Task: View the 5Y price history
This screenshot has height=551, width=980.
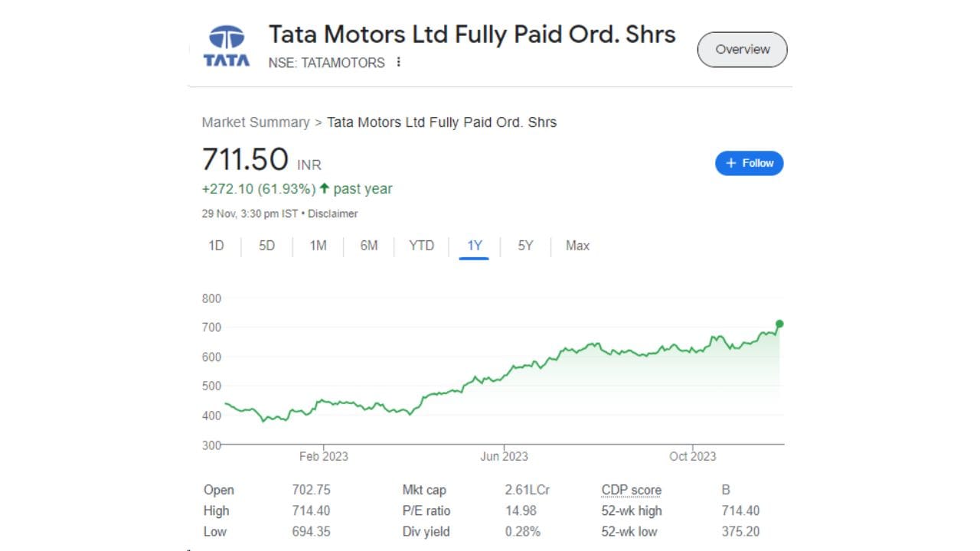Action: pyautogui.click(x=525, y=246)
